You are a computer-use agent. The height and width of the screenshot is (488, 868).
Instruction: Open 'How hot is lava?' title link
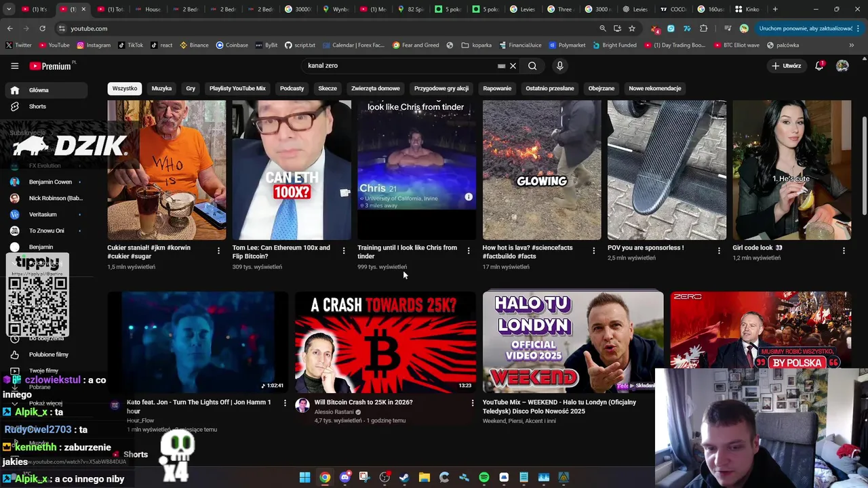pyautogui.click(x=529, y=251)
